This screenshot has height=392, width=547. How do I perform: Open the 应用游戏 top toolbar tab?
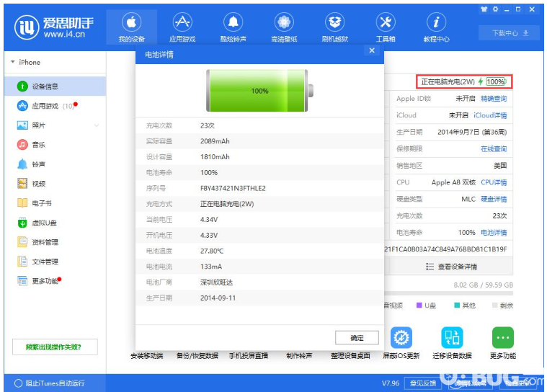(x=182, y=27)
